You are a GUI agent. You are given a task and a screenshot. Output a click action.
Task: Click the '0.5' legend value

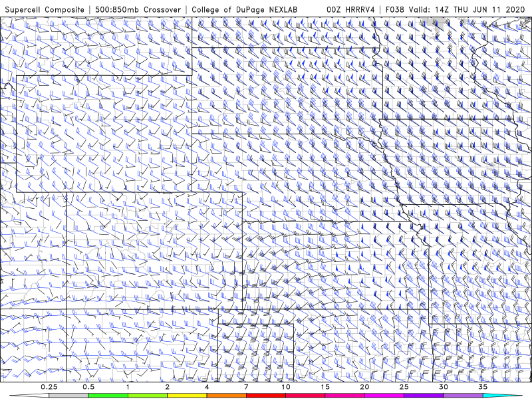88,387
